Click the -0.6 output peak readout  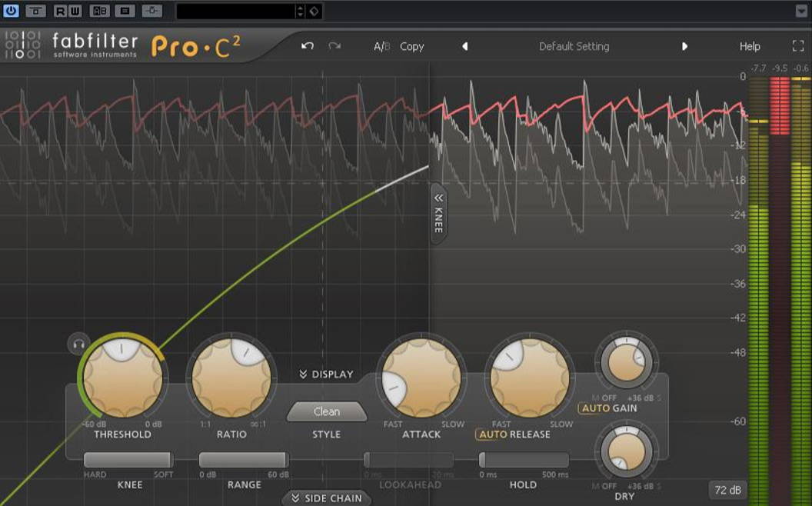(x=800, y=68)
